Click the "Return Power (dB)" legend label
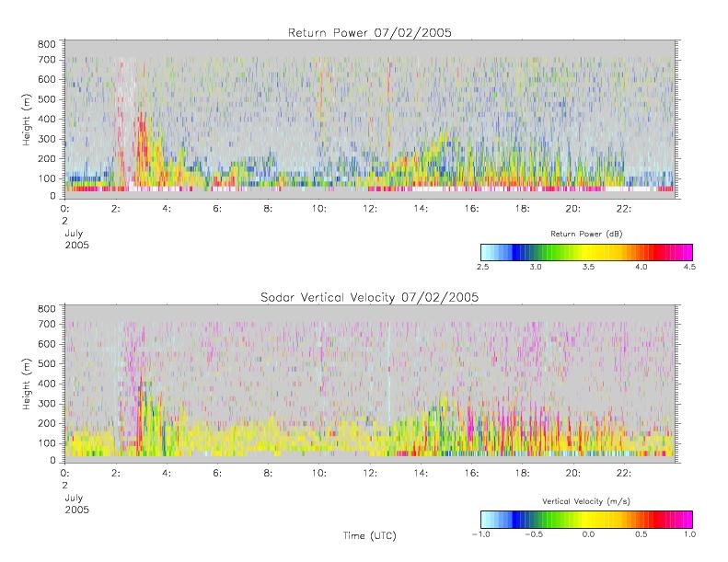Screen dimensions: 728x562 (x=586, y=234)
